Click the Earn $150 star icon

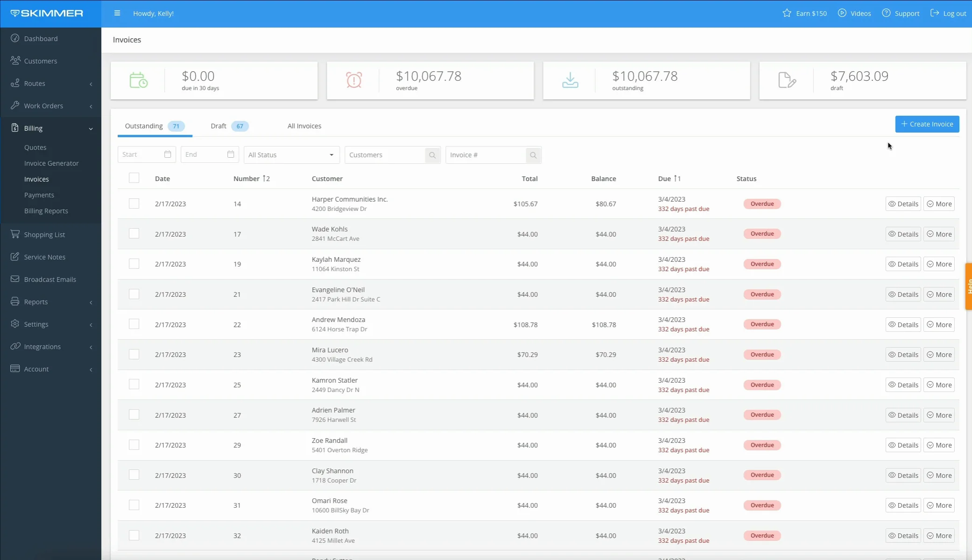(x=787, y=13)
